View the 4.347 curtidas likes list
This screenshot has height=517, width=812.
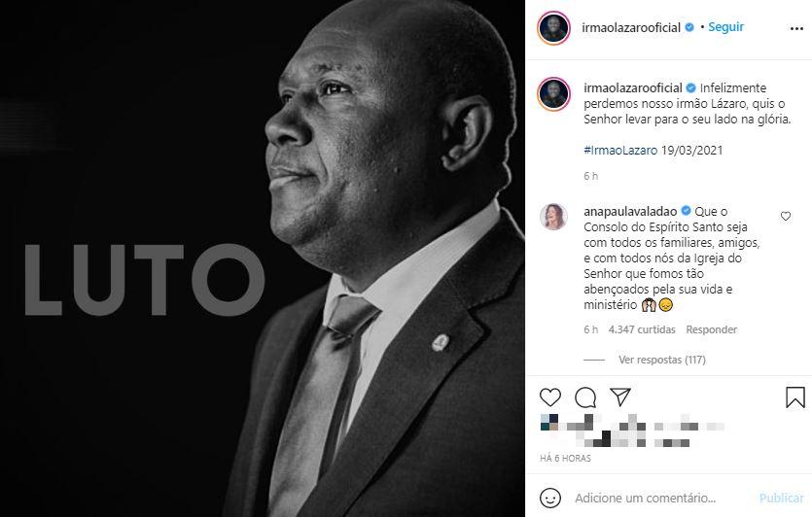pos(642,329)
